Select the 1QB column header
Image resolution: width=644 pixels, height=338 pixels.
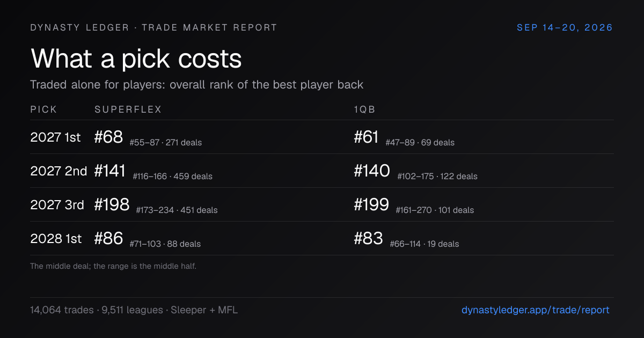[364, 109]
